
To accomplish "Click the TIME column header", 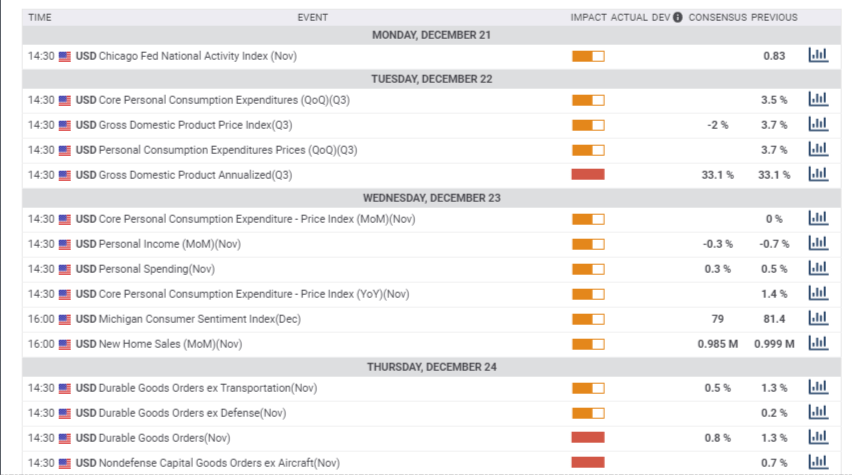I will pos(41,17).
